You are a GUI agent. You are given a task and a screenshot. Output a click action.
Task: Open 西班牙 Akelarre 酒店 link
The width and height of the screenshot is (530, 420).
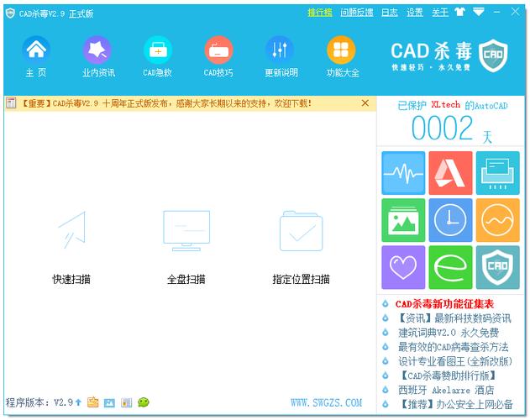(446, 391)
